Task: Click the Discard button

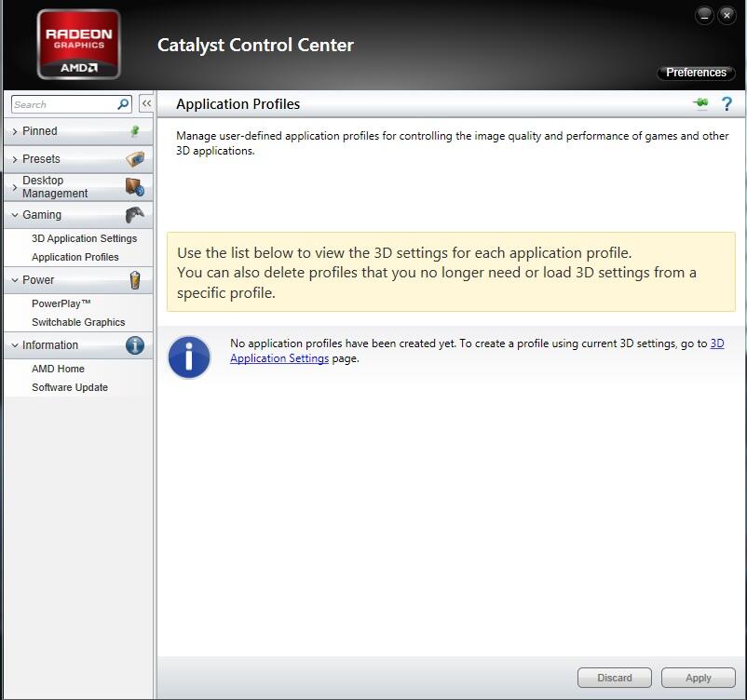Action: pyautogui.click(x=615, y=678)
